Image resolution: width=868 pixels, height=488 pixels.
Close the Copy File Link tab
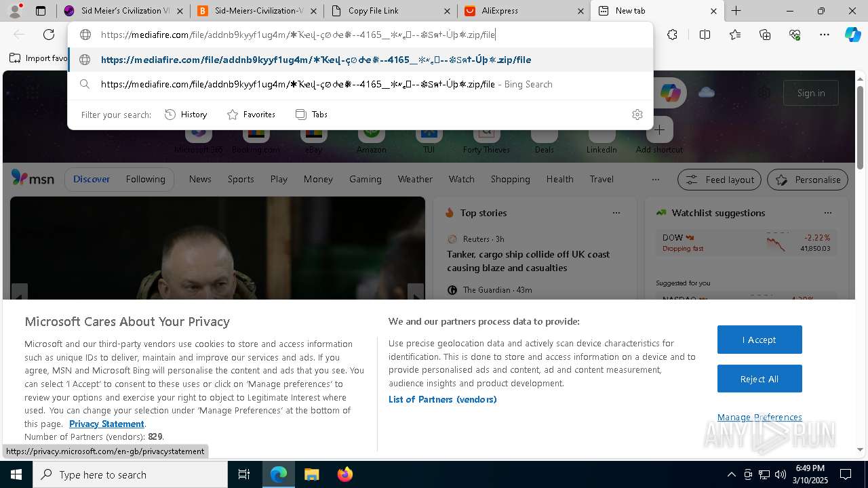tap(447, 11)
